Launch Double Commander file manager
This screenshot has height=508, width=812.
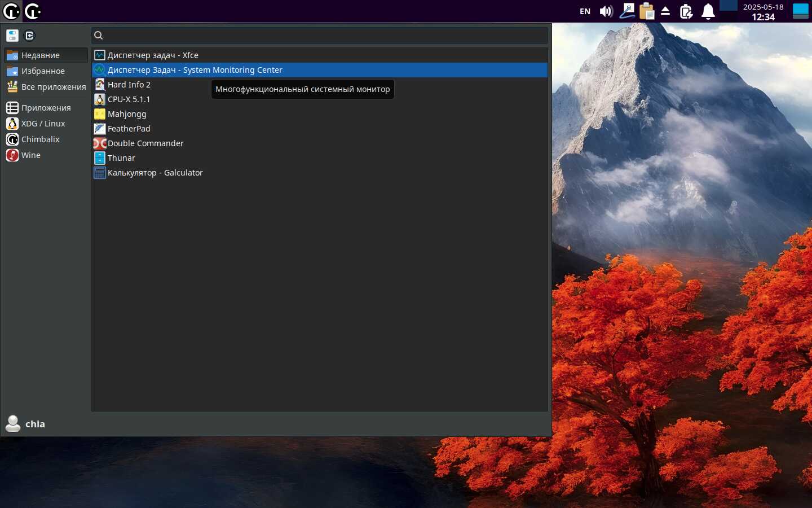coord(145,143)
